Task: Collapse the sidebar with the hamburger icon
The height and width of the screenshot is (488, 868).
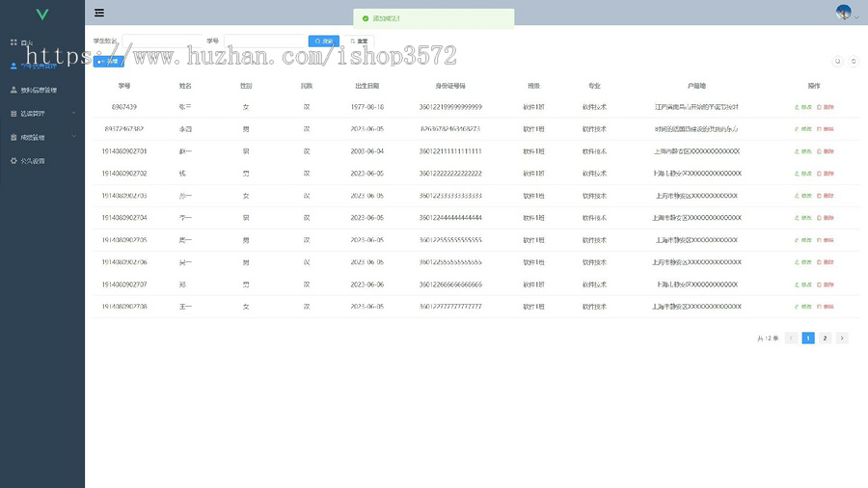Action: coord(99,13)
